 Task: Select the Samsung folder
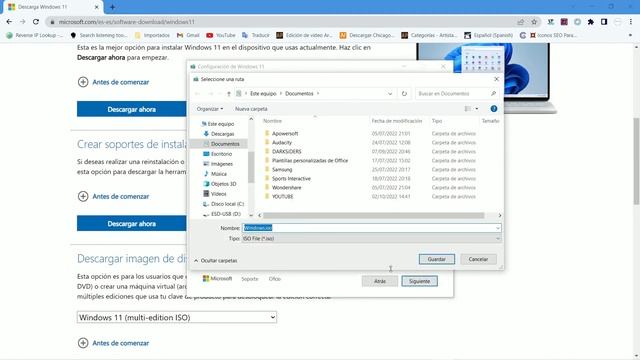tap(282, 169)
